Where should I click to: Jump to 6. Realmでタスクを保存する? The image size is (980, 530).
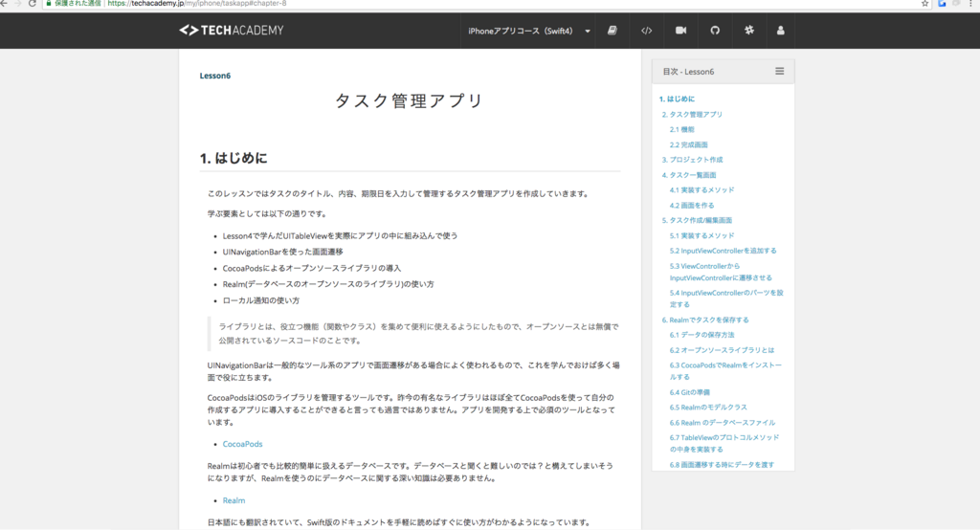coord(705,320)
